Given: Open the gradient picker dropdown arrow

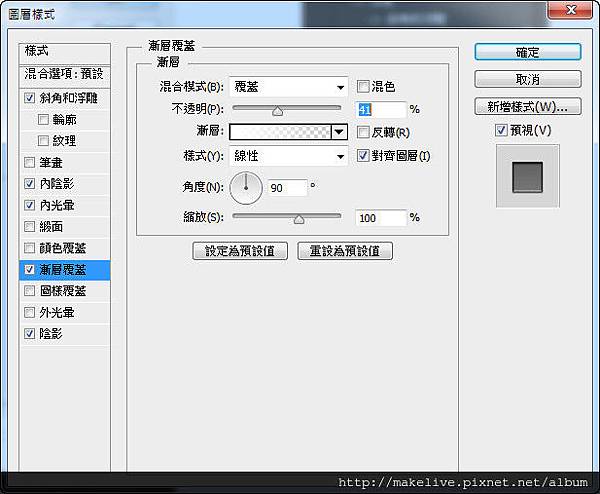Looking at the screenshot, I should [339, 132].
